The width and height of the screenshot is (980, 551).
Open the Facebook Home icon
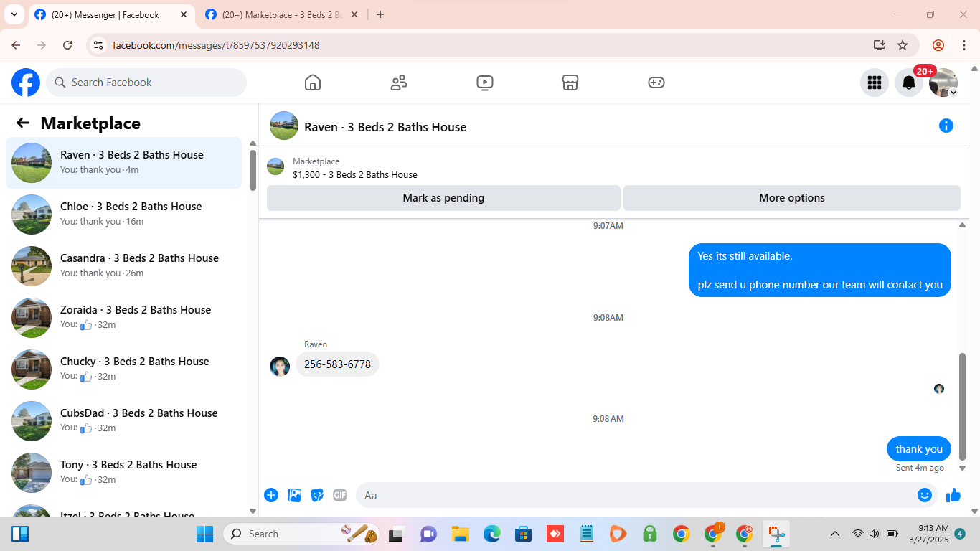click(x=313, y=83)
